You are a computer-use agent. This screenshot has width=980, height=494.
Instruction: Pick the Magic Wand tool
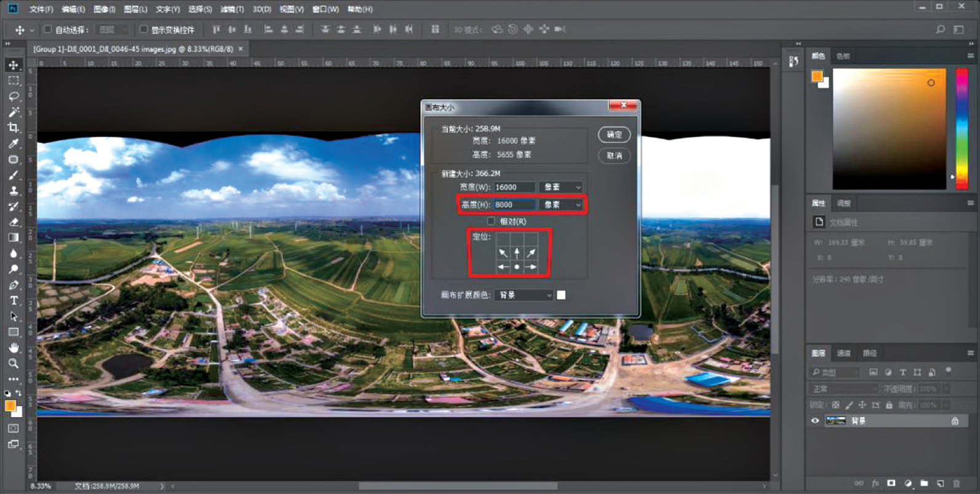[13, 112]
